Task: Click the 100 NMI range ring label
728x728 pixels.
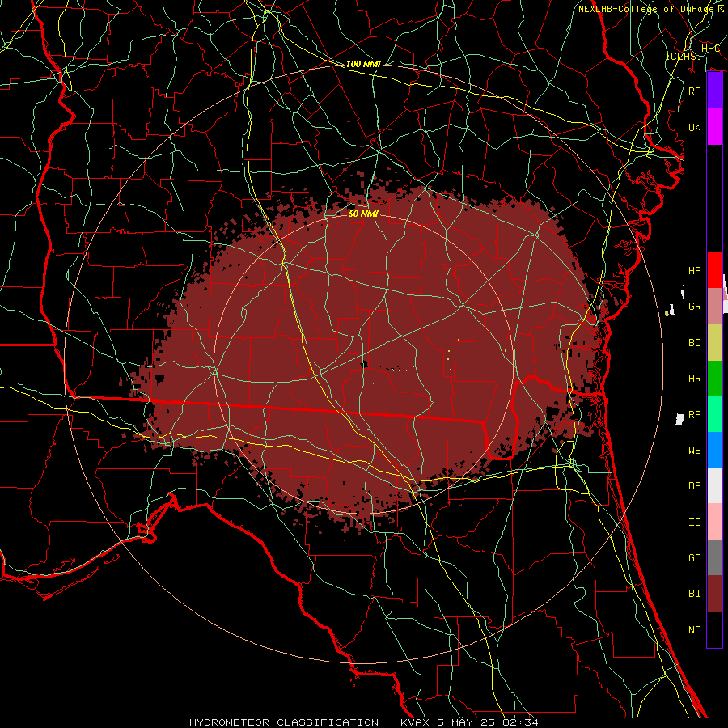Action: coord(363,64)
